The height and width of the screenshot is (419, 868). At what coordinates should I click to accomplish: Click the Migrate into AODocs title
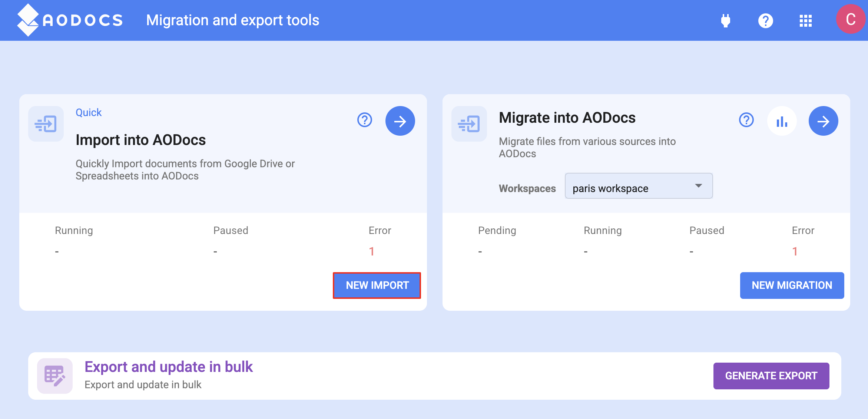click(x=567, y=118)
